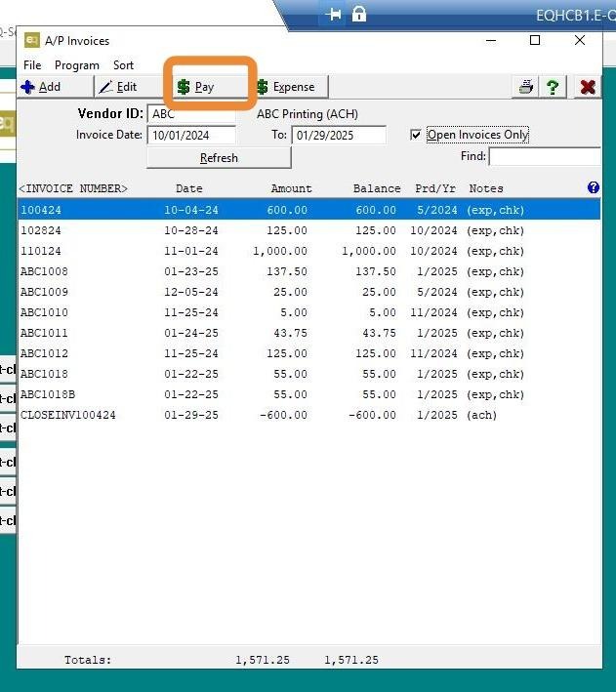Open help with the green question mark

[553, 87]
